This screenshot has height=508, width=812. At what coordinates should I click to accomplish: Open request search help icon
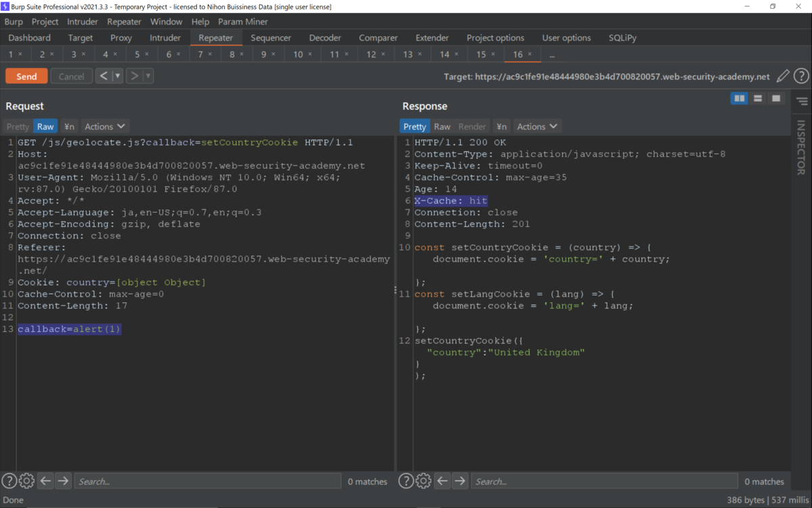[x=9, y=481]
